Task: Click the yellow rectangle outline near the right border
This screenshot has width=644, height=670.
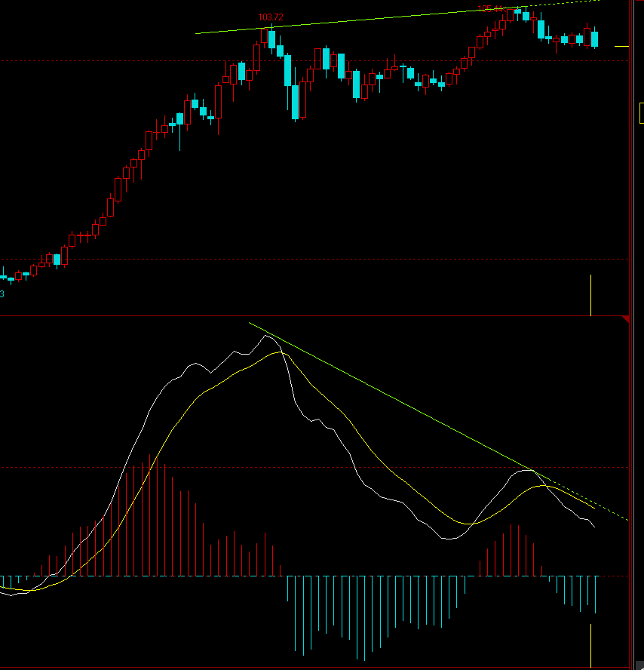Action: (x=640, y=113)
